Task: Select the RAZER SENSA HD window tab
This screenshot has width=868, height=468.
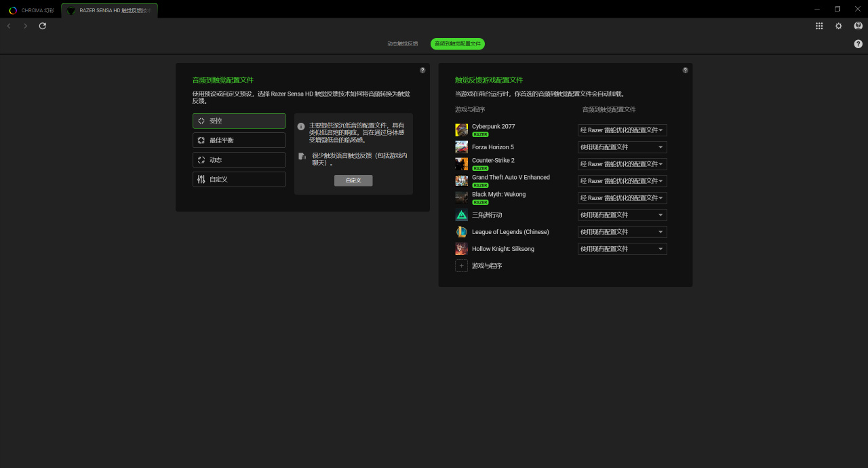Action: [x=109, y=10]
